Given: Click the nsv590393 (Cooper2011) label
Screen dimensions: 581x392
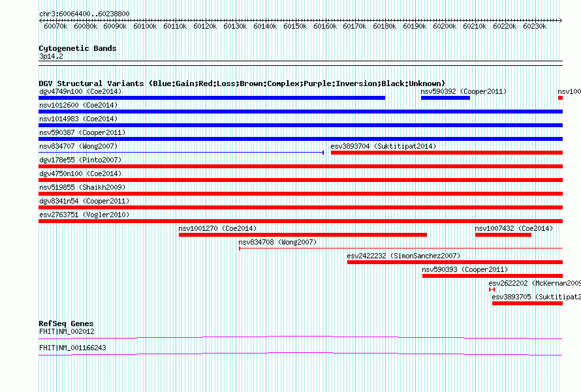Looking at the screenshot, I should (x=465, y=269).
